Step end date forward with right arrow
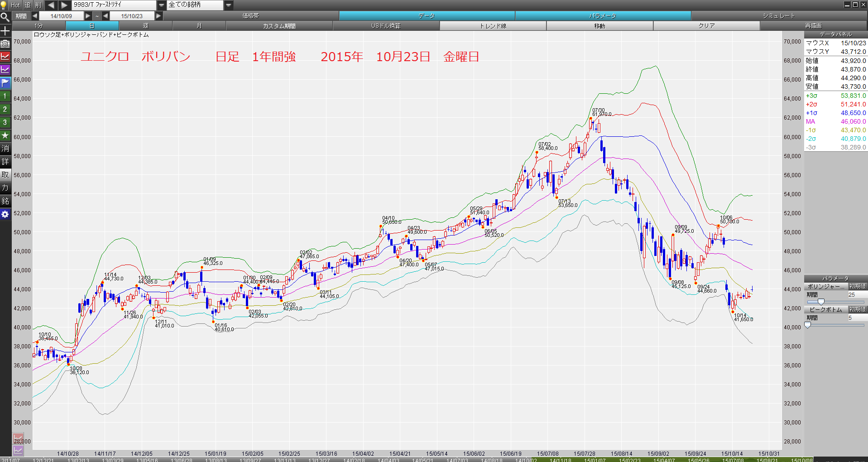Image resolution: width=868 pixels, height=462 pixels. [x=158, y=16]
